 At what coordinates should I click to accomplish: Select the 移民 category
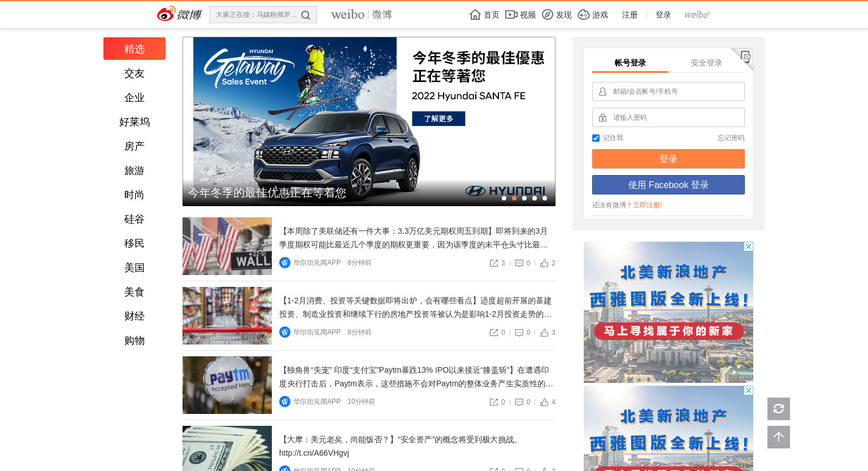(x=134, y=243)
